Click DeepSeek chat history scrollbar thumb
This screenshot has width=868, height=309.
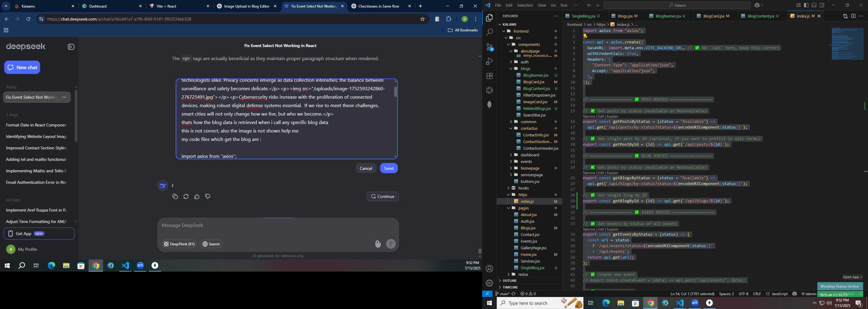[76, 115]
